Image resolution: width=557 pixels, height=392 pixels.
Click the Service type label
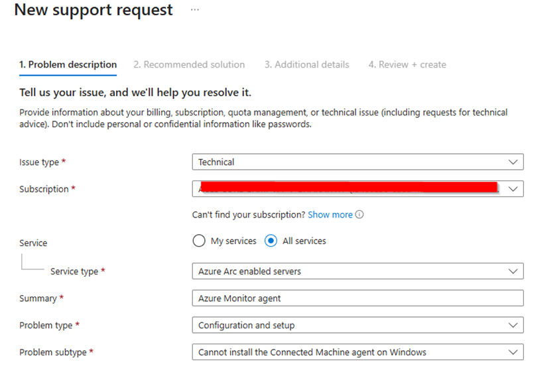pyautogui.click(x=74, y=271)
